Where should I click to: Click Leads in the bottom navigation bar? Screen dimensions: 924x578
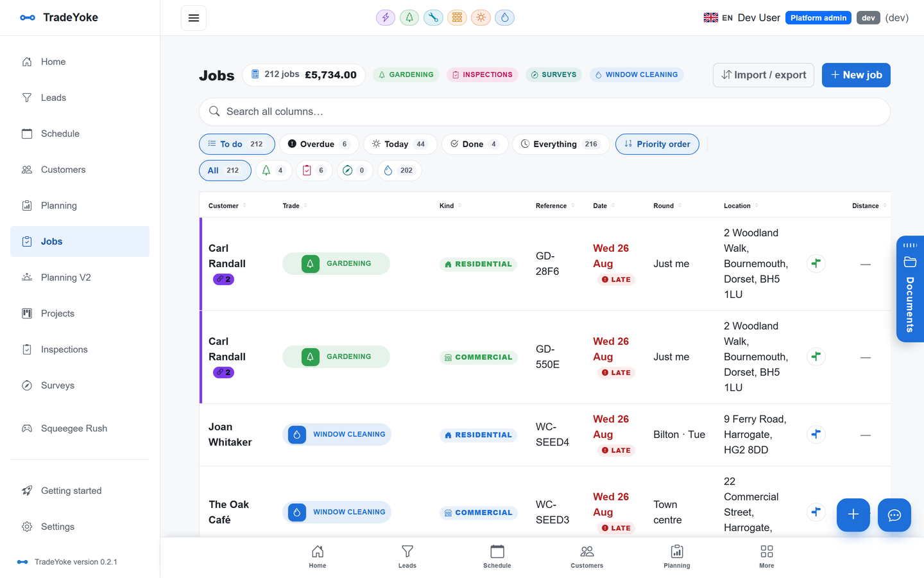point(407,557)
